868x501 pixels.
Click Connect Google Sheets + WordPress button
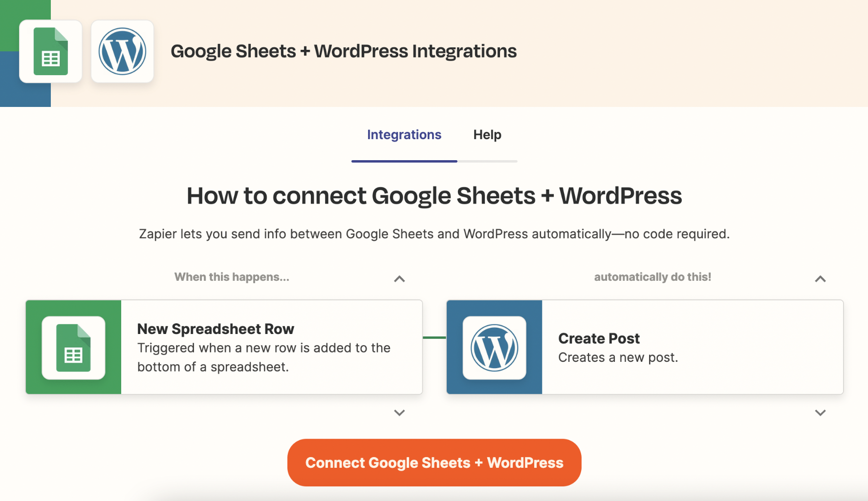(434, 462)
